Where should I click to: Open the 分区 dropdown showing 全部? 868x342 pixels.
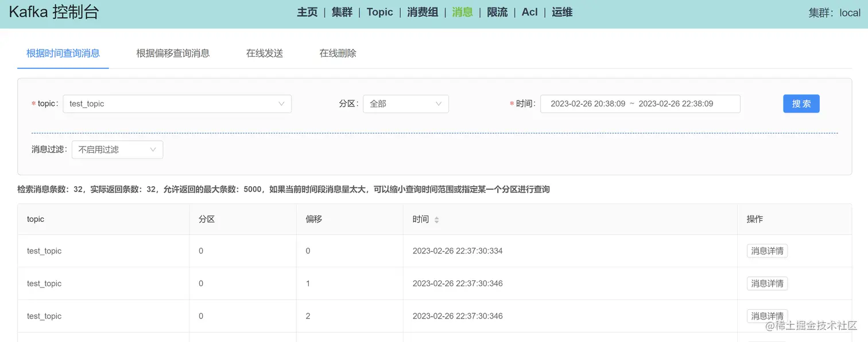click(x=406, y=104)
